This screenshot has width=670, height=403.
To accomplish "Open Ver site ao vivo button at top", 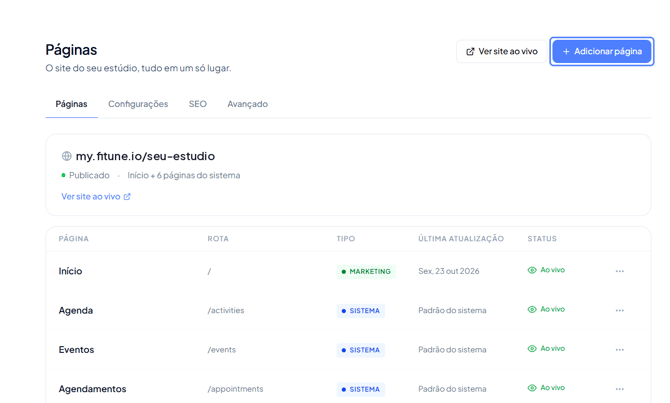I will (x=502, y=51).
